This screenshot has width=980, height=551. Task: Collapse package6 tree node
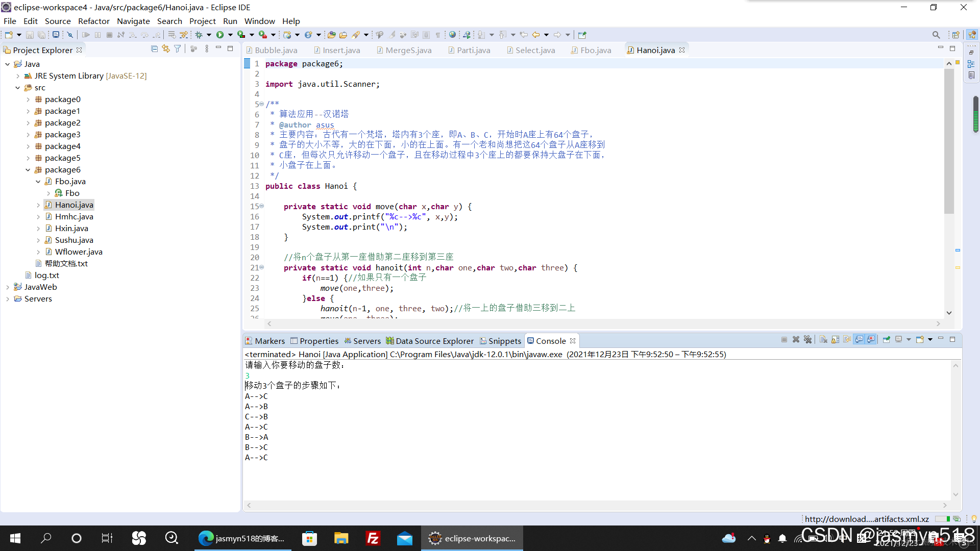click(28, 170)
